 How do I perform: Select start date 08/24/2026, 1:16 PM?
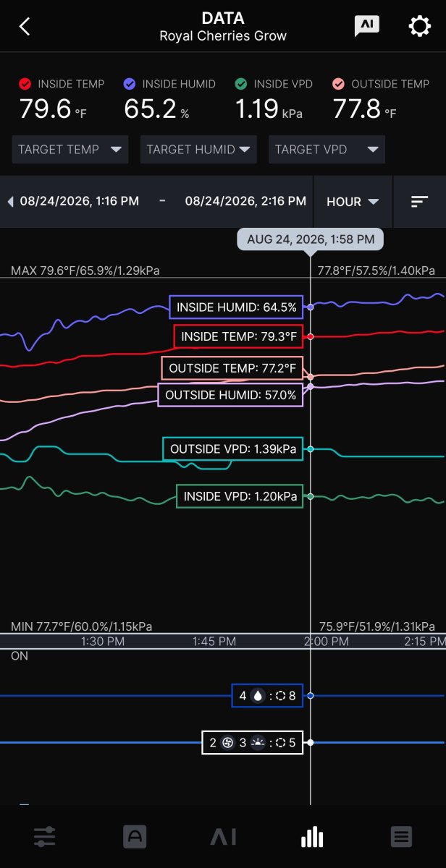click(80, 202)
